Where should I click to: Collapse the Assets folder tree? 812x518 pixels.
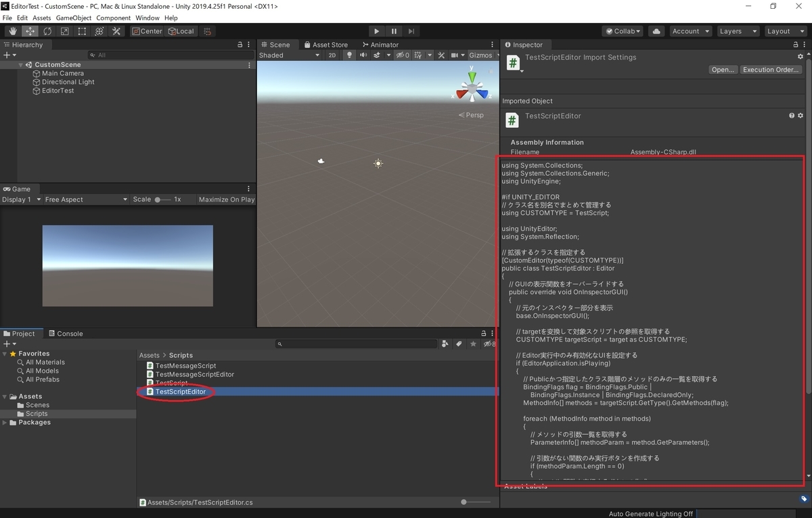5,396
